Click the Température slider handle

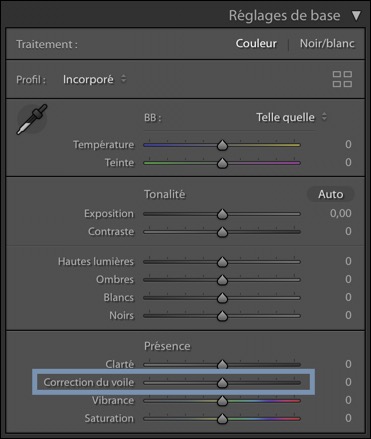[222, 145]
